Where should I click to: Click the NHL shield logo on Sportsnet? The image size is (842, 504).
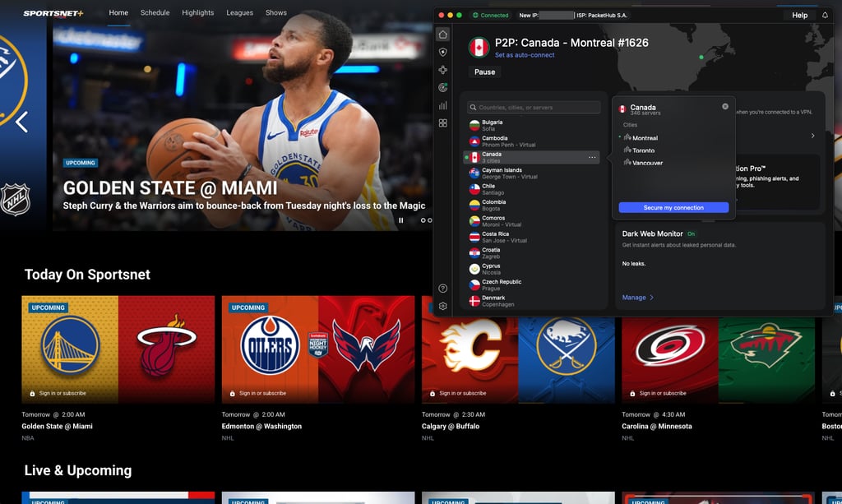[15, 199]
